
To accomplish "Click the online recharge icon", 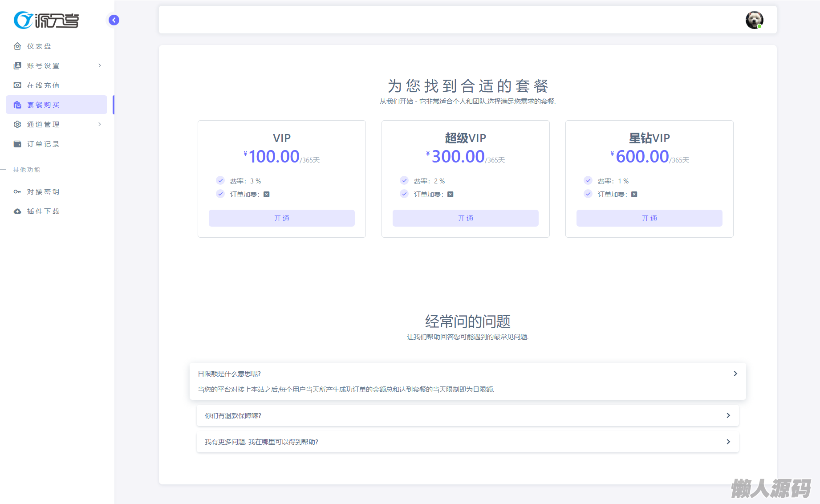I will (17, 85).
